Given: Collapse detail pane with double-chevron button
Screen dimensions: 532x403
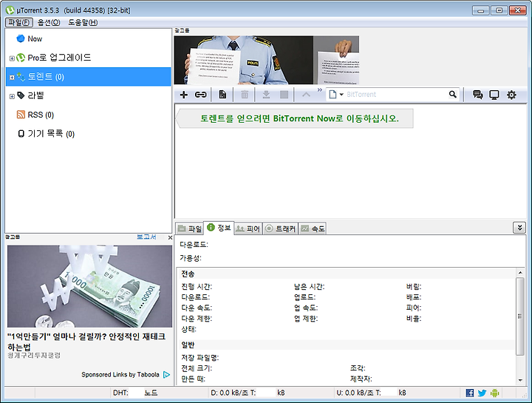Looking at the screenshot, I should pos(519,228).
